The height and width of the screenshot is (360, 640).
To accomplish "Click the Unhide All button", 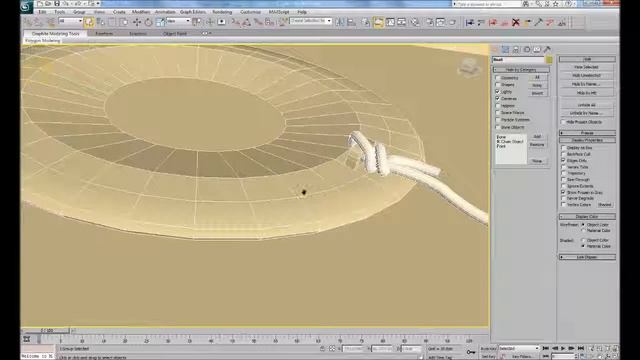I will pyautogui.click(x=587, y=105).
